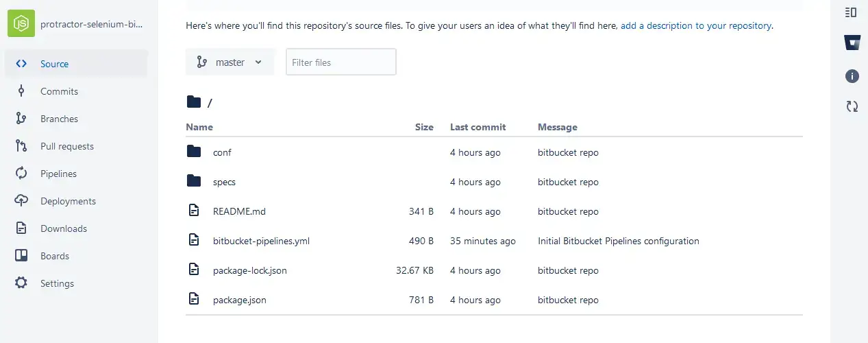The height and width of the screenshot is (343, 868).
Task: Click the Settings gear icon
Action: tap(21, 283)
